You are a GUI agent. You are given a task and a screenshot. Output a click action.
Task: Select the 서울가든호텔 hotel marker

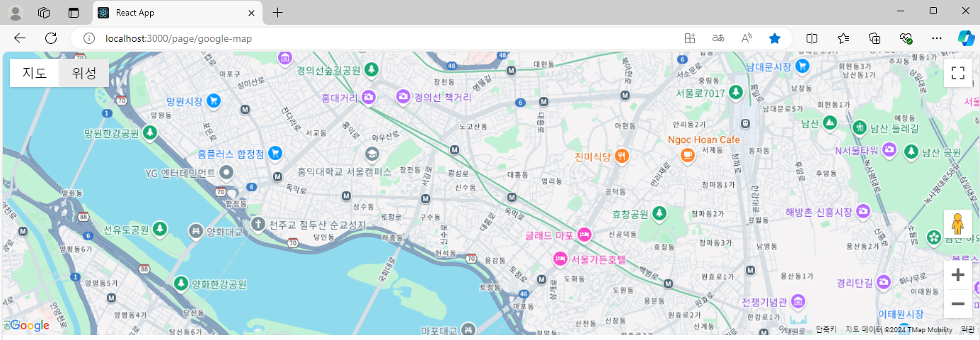(x=560, y=259)
